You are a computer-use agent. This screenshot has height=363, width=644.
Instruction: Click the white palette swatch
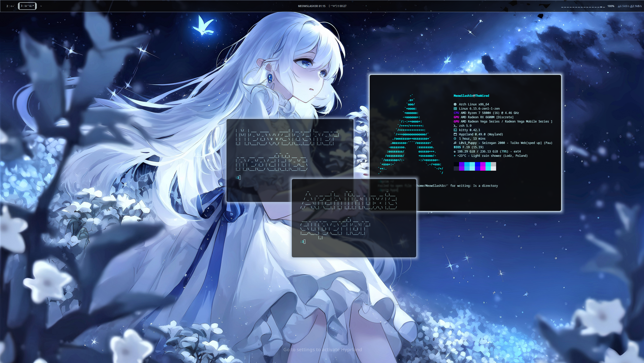(x=493, y=169)
